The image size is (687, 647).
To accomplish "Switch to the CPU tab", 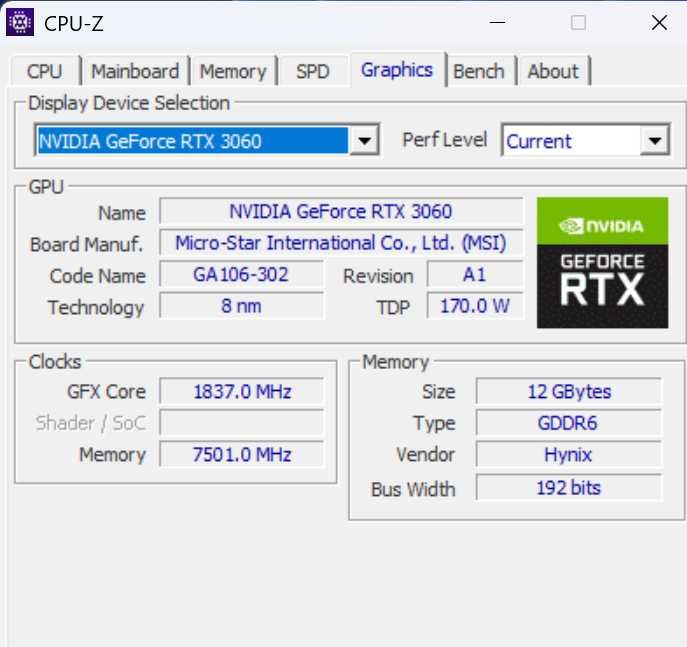I will [45, 71].
